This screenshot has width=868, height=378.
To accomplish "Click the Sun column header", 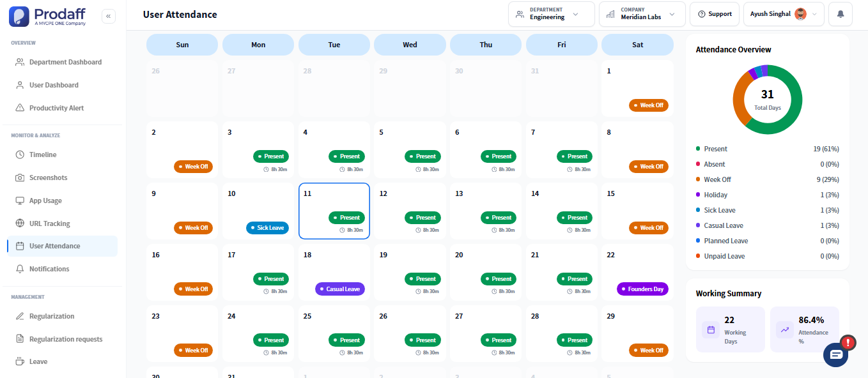I will pos(182,45).
